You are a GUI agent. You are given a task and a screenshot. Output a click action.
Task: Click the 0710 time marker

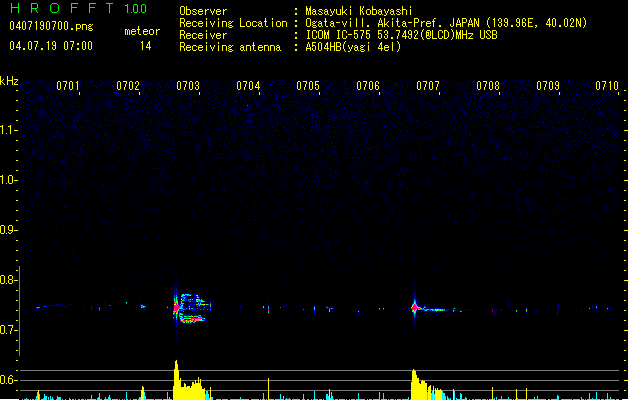[x=607, y=86]
